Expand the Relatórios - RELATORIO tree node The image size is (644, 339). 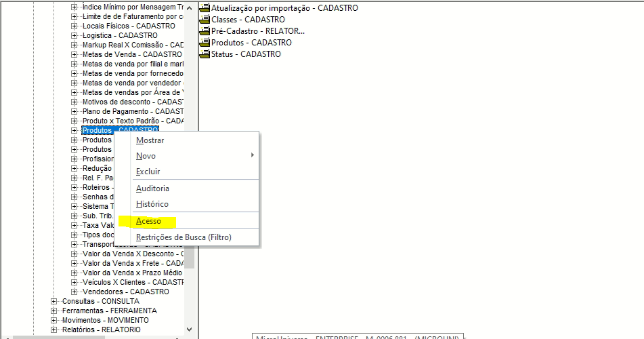[x=53, y=330]
